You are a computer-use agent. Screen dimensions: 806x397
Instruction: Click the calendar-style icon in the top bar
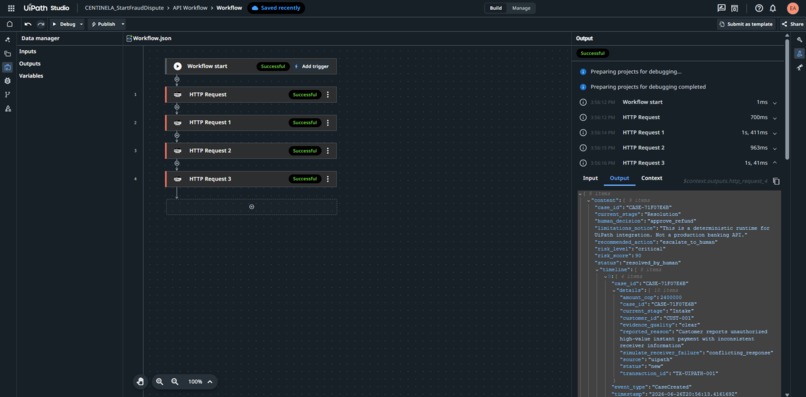735,8
